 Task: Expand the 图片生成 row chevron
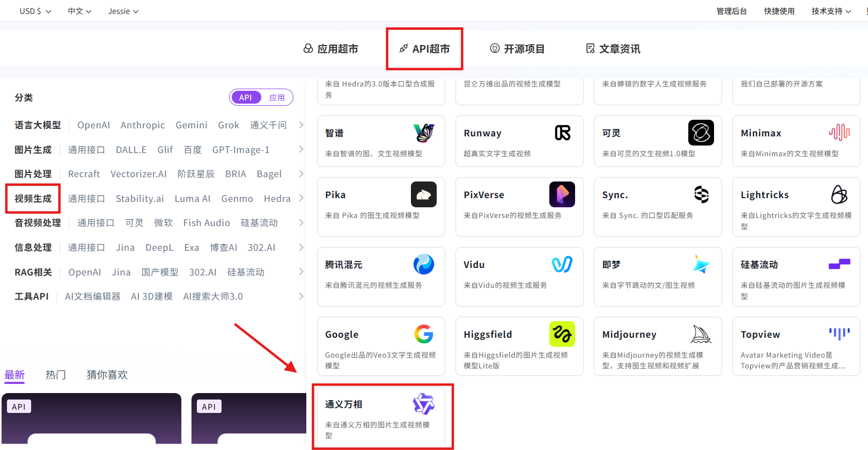tap(301, 149)
